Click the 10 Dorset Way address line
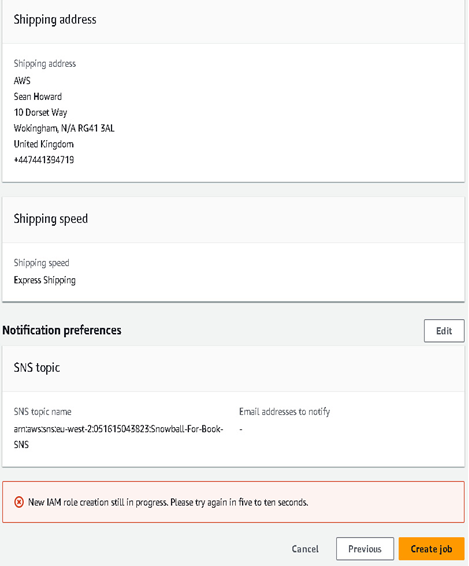This screenshot has height=566, width=469. point(40,113)
